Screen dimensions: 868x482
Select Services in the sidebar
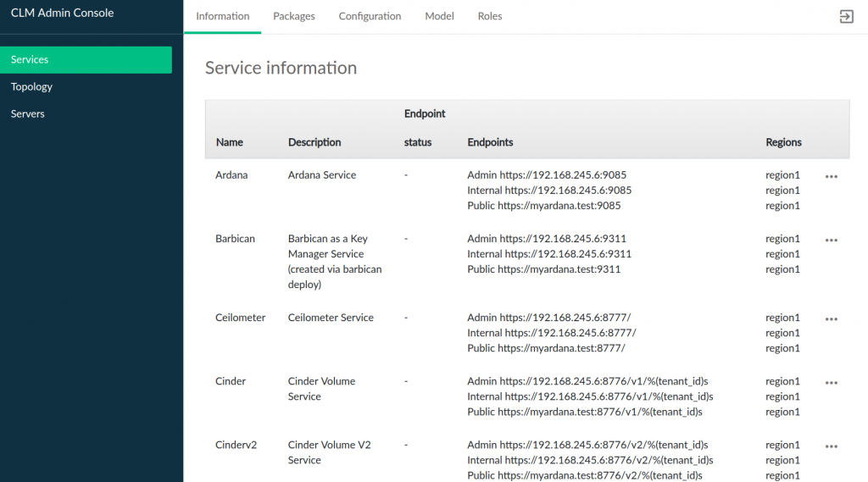click(x=86, y=59)
